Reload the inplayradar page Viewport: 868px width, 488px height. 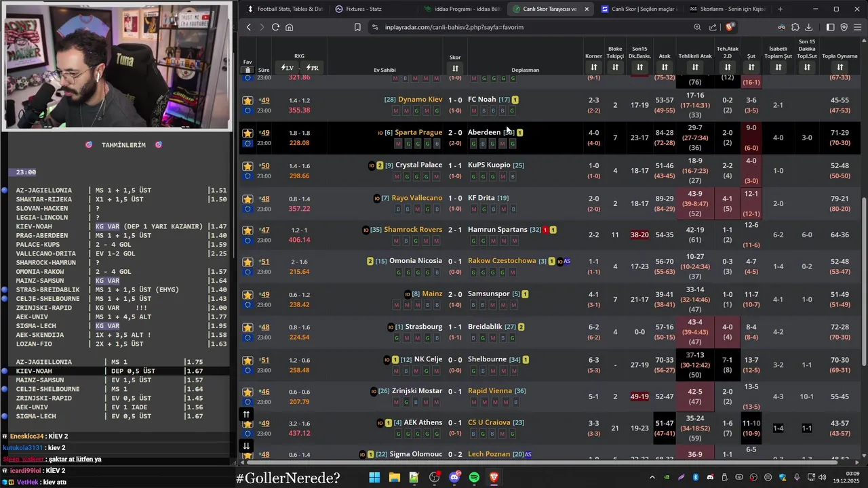tap(275, 27)
